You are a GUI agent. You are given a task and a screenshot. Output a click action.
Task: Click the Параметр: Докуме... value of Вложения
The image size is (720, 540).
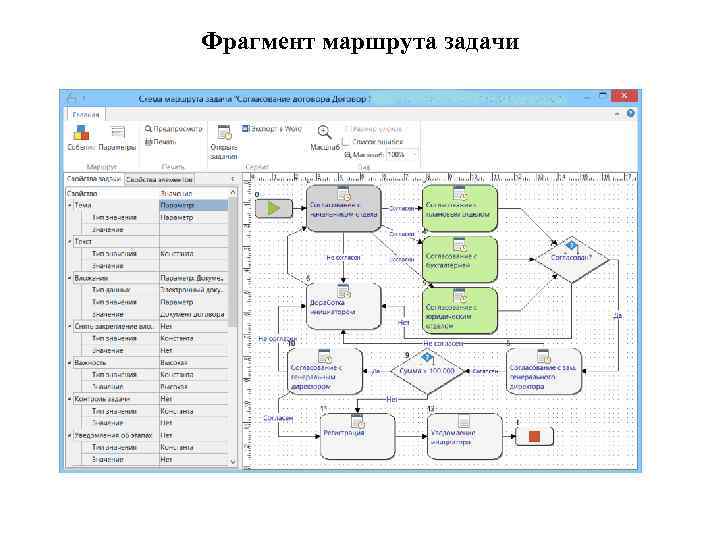[193, 278]
